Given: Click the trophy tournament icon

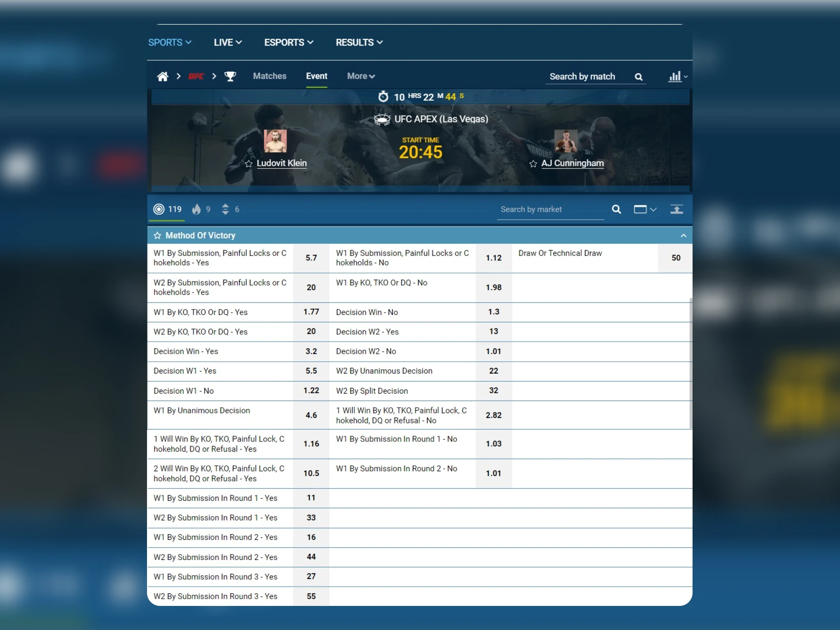Looking at the screenshot, I should pos(231,76).
